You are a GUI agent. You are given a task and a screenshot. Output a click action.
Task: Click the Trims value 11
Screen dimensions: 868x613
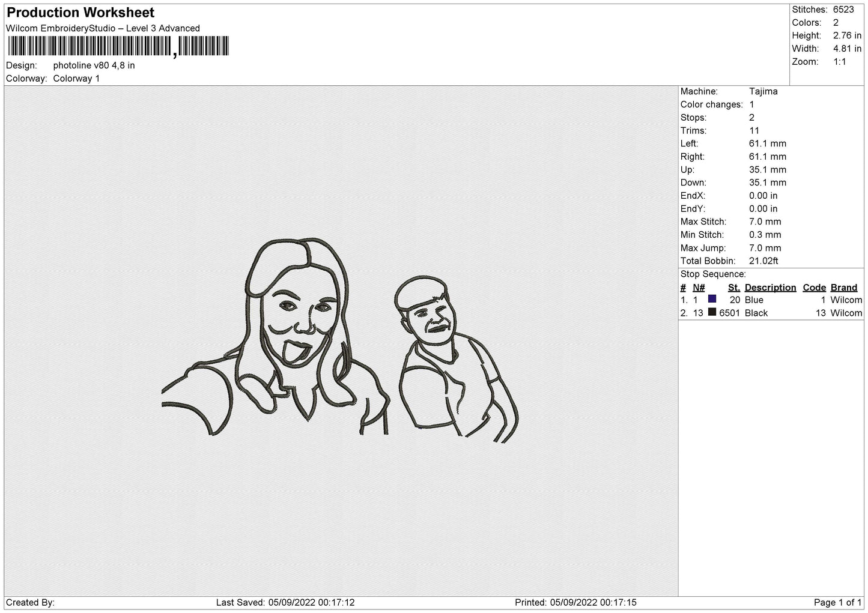click(754, 131)
